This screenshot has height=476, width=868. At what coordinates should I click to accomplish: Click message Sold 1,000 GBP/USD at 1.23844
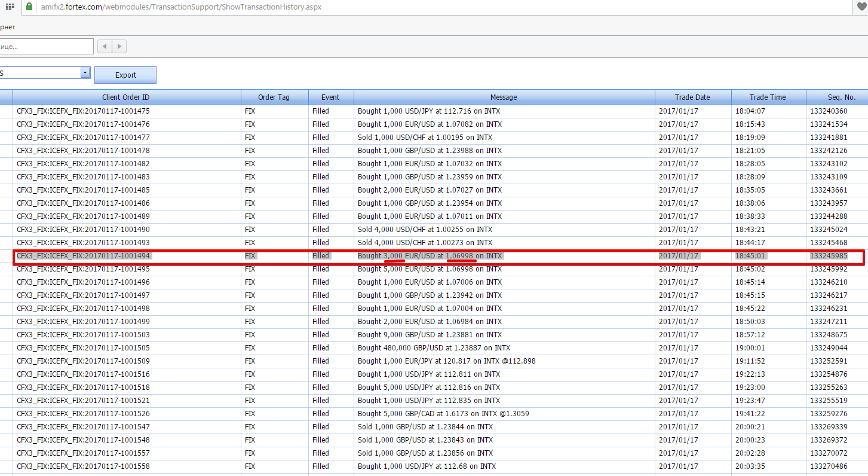(x=425, y=427)
